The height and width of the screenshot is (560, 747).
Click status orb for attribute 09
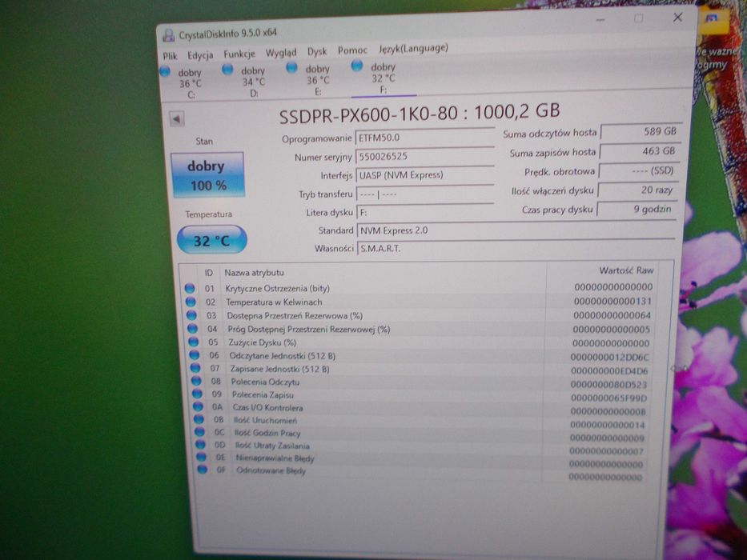(197, 394)
